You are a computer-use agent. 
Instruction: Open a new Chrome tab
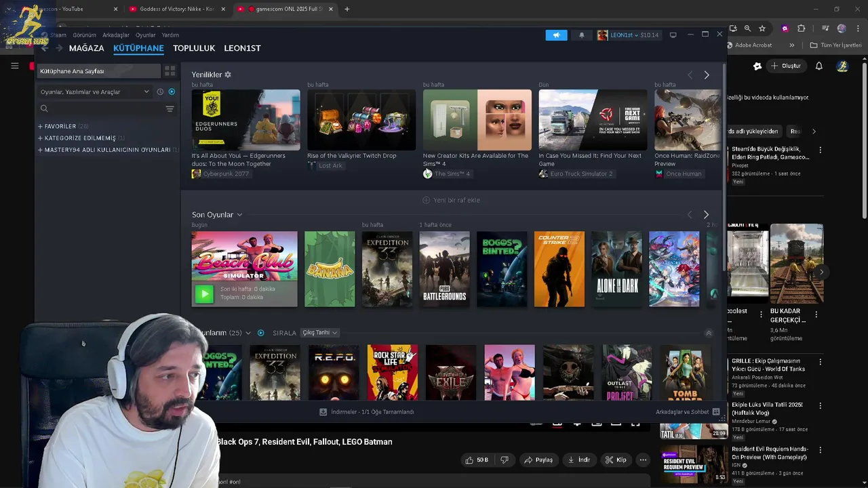coord(347,9)
